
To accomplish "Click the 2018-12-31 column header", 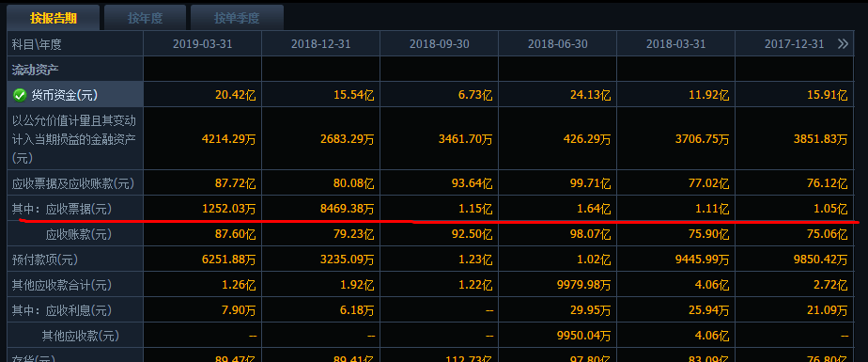I will (x=321, y=44).
